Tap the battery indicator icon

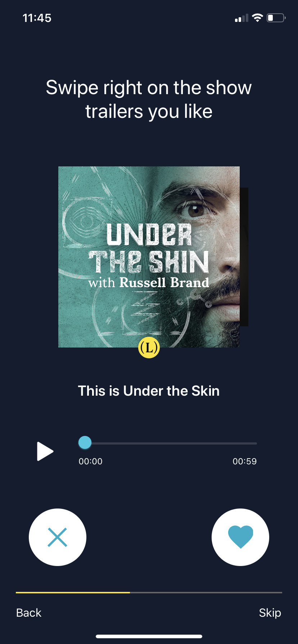(x=276, y=18)
